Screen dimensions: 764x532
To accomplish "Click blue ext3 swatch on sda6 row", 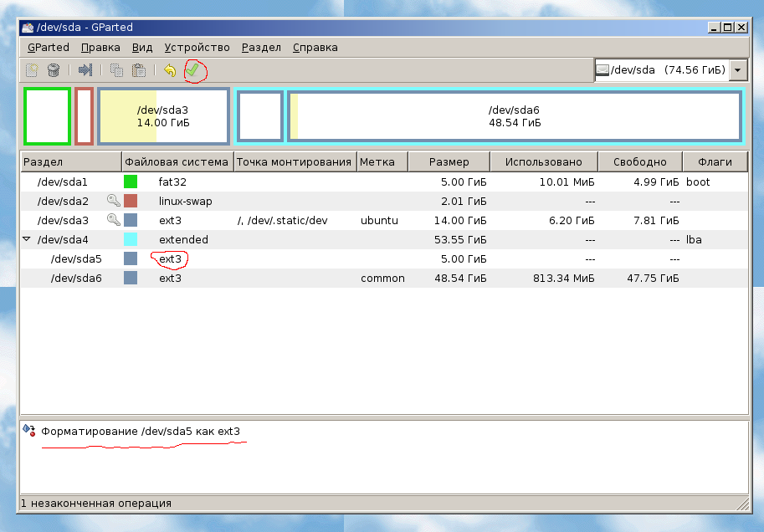I will [x=131, y=278].
